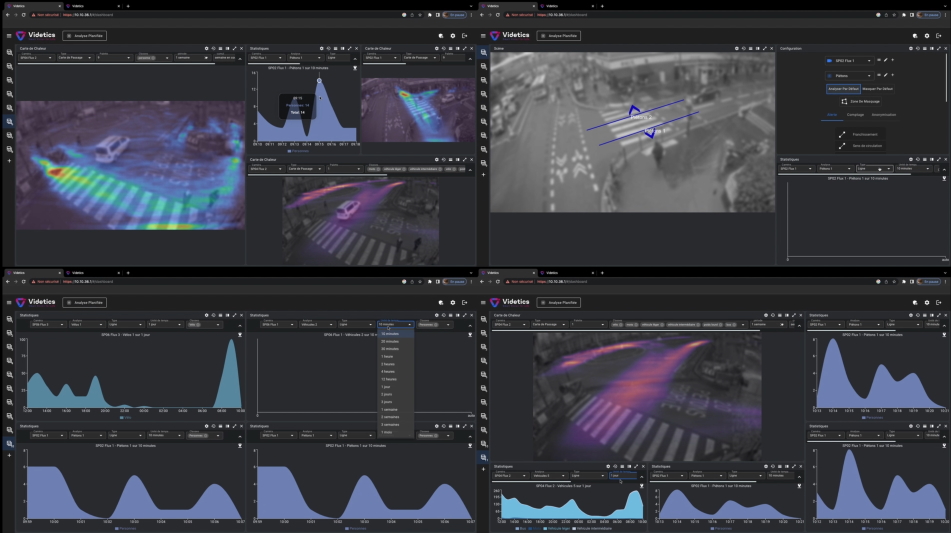This screenshot has width=951, height=533.
Task: Remove Personnes chip in SPI06 Flux 1 Véhicules 2 panel
Action: click(x=435, y=324)
